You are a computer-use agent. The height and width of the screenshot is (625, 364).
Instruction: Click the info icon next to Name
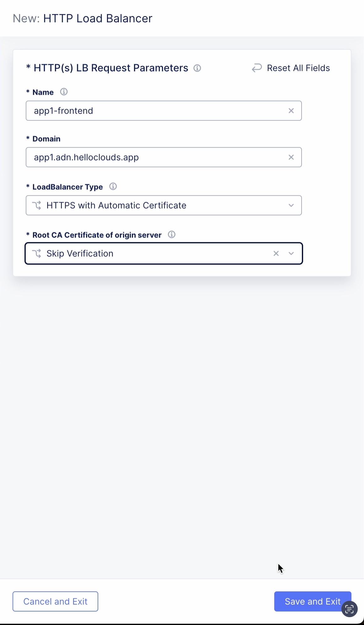click(x=64, y=92)
